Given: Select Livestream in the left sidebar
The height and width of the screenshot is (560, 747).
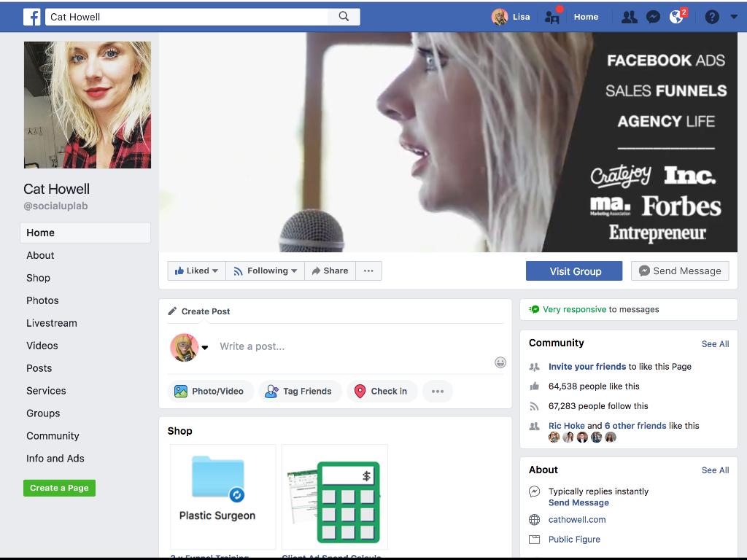Looking at the screenshot, I should [x=51, y=323].
